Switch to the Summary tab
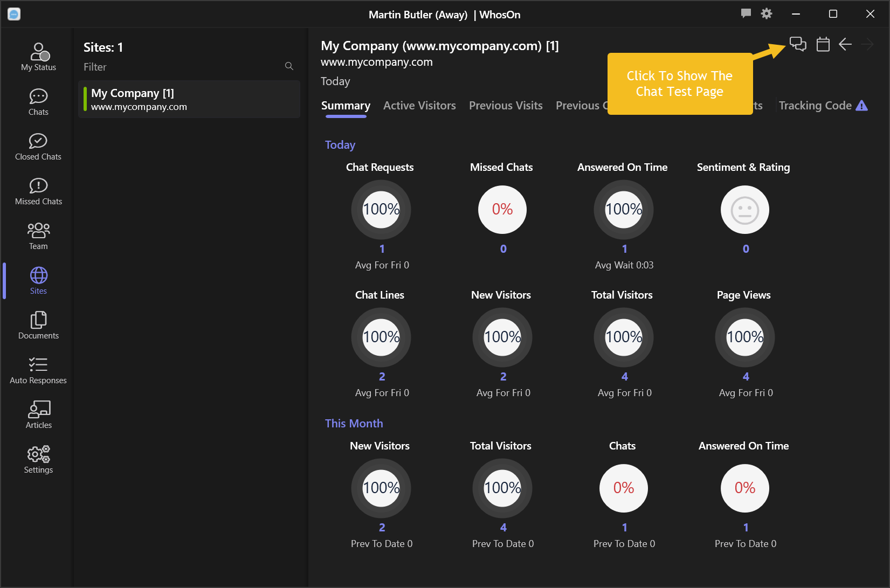Viewport: 890px width, 588px height. click(346, 106)
